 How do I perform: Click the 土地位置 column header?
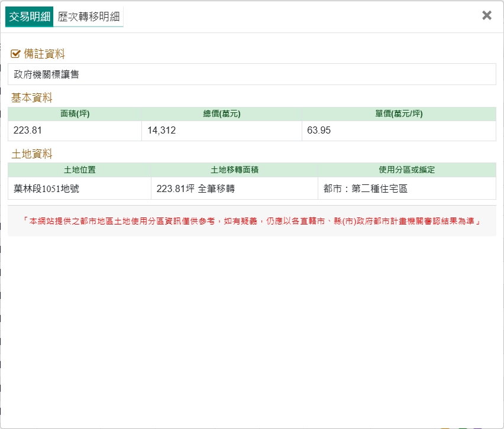79,170
